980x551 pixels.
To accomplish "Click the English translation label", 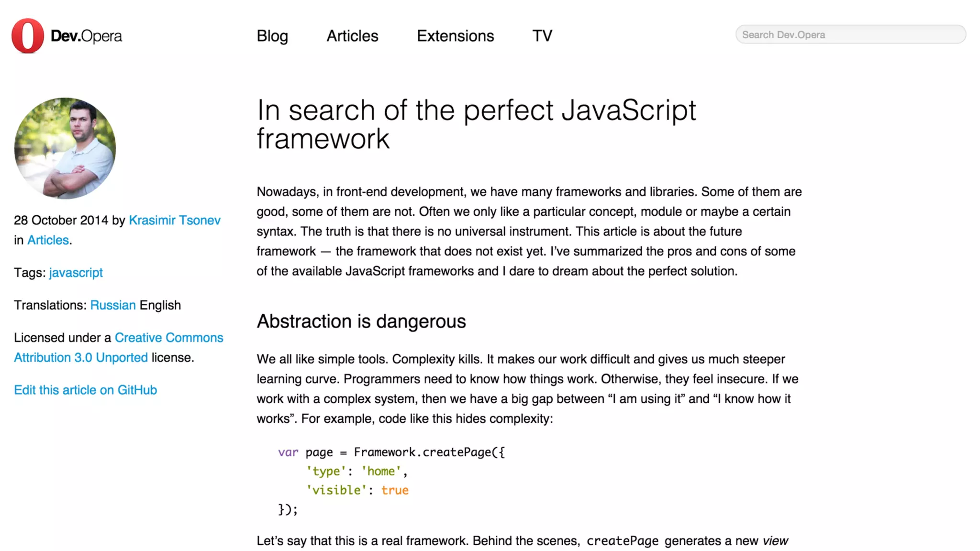I will 160,305.
